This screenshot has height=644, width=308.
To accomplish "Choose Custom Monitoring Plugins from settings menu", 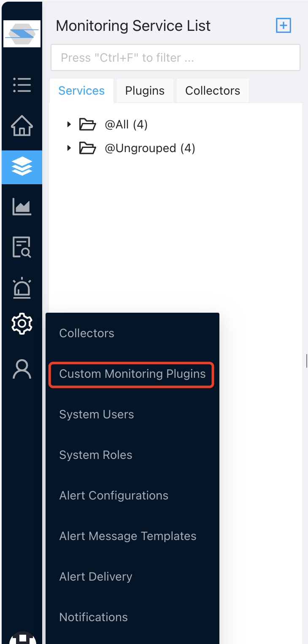I will click(x=132, y=374).
